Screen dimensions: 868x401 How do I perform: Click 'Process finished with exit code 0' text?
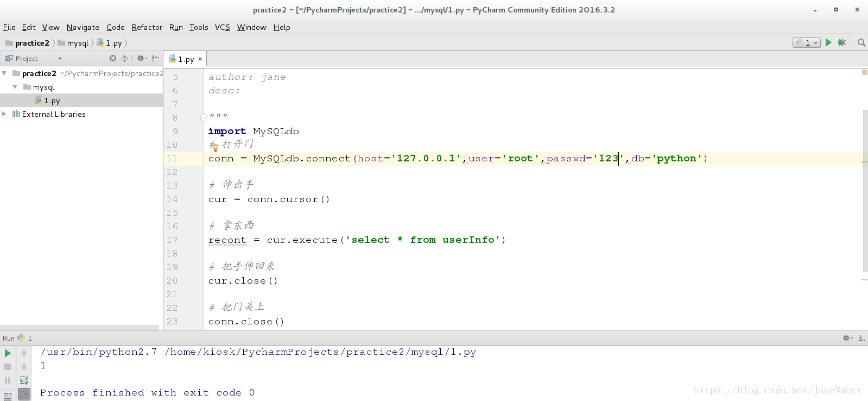pos(147,392)
